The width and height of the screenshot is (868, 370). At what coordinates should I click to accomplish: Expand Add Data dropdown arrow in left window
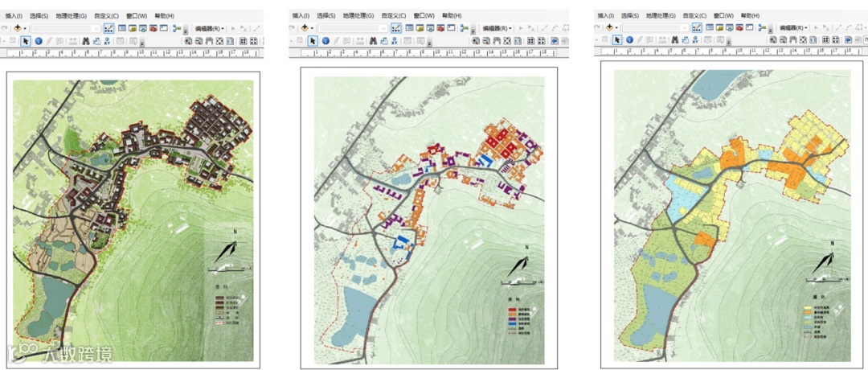point(25,28)
